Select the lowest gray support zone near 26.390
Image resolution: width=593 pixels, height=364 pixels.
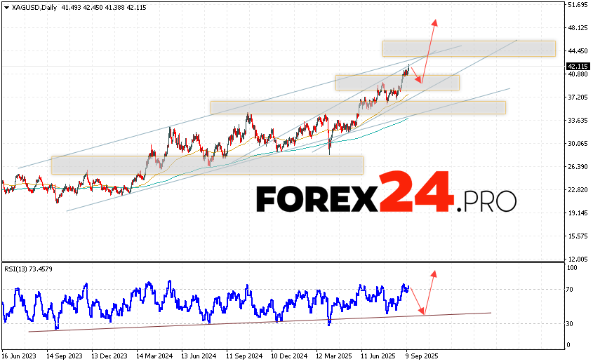click(x=207, y=165)
